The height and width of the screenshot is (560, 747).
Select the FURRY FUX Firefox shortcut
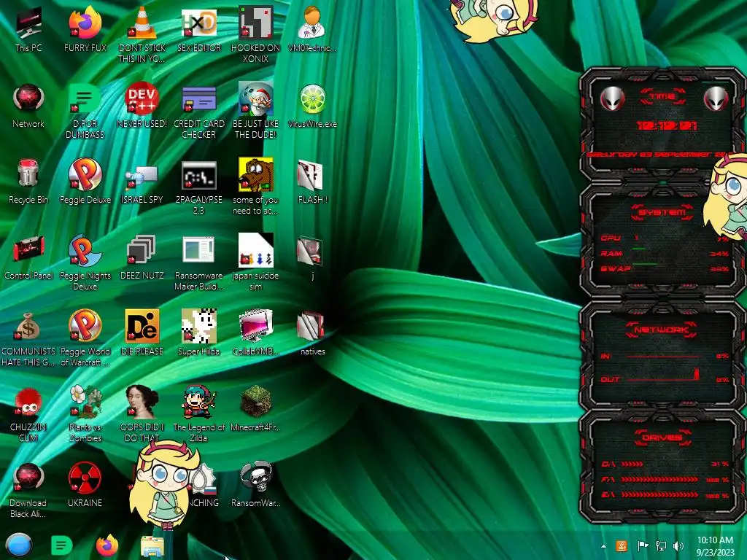(x=85, y=28)
